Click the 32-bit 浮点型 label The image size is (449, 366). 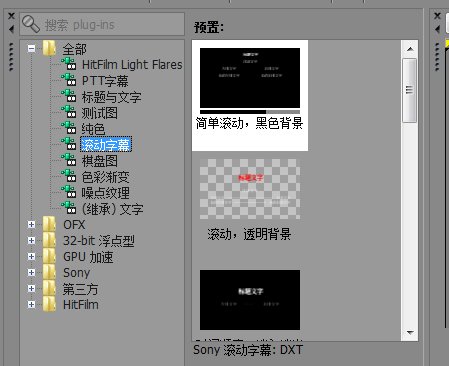coord(99,240)
